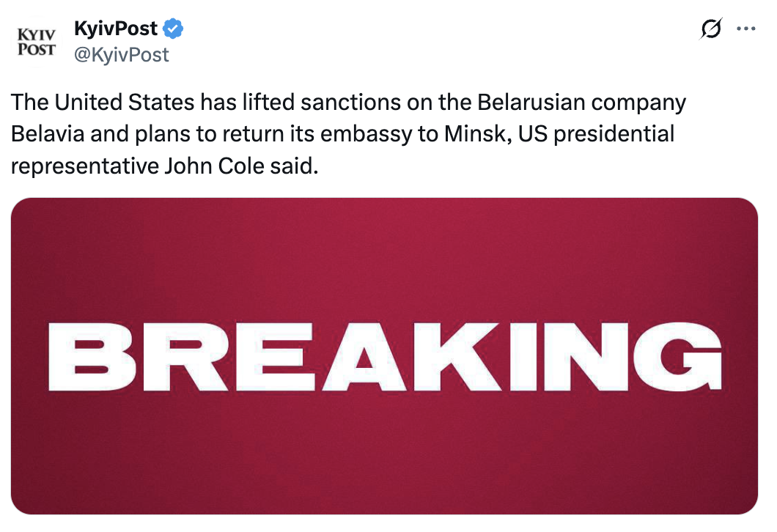This screenshot has height=532, width=777.
Task: Visit the @KyivPost handle link
Action: pyautogui.click(x=122, y=55)
